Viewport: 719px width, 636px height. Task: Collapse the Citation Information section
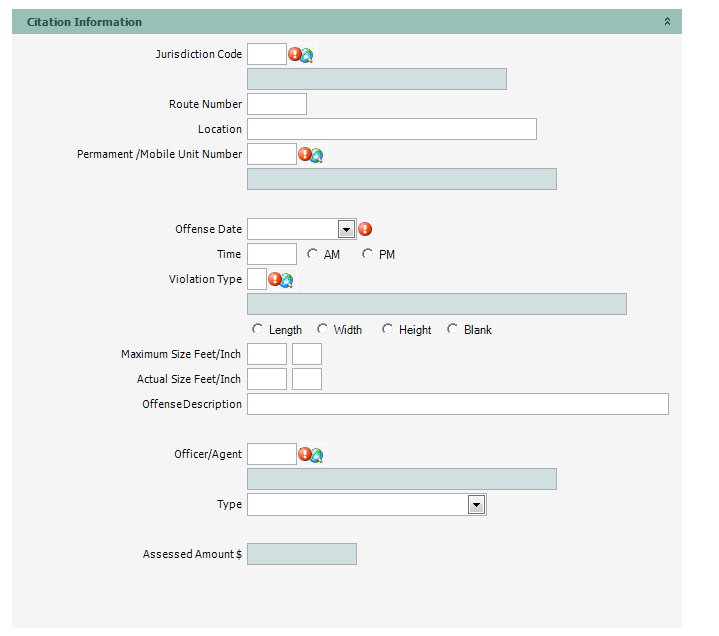[667, 21]
